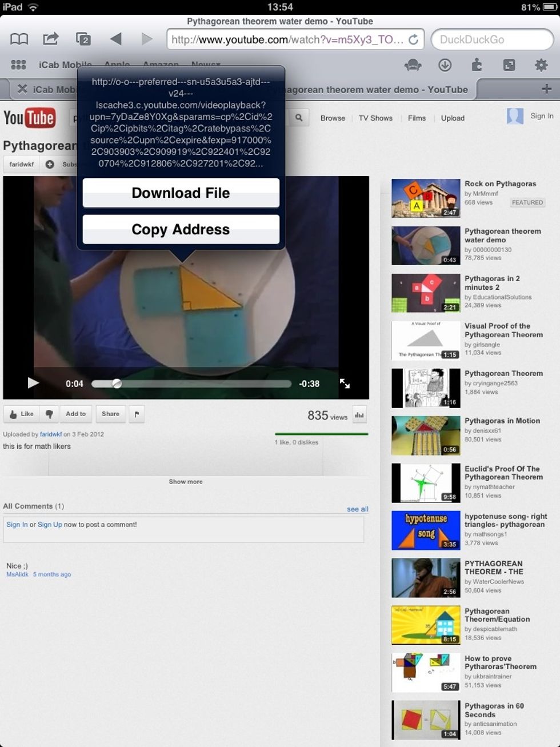Click Sign Up link in comments
The image size is (560, 747).
[x=50, y=524]
